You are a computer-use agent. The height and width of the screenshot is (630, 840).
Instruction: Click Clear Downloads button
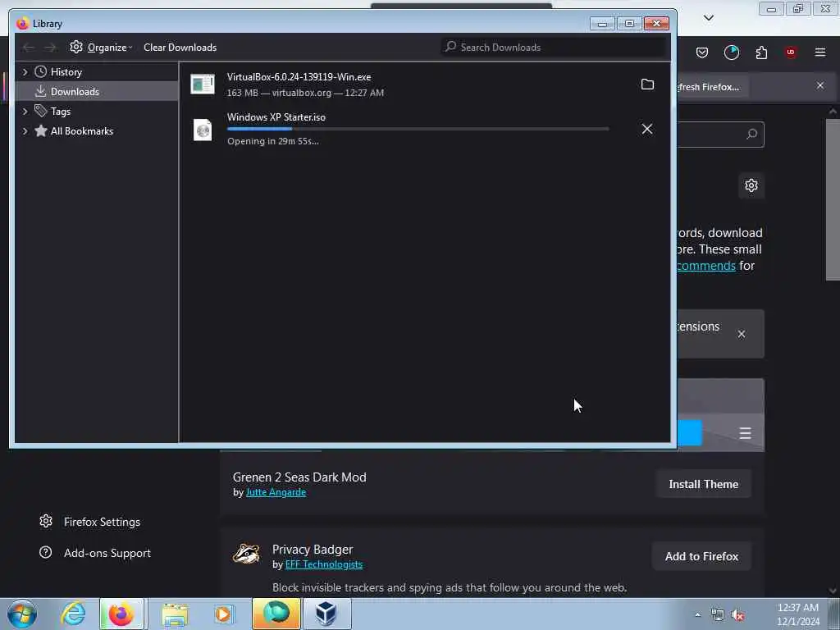click(180, 47)
